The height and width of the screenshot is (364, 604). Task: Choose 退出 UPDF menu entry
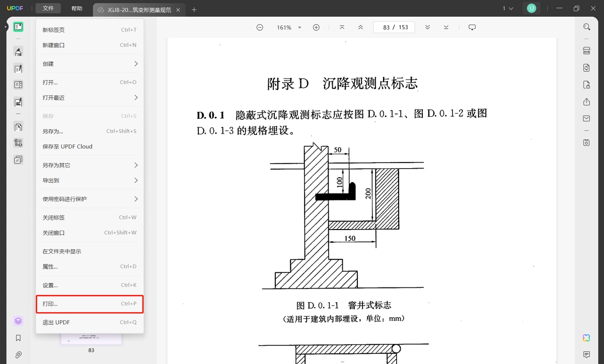point(90,322)
